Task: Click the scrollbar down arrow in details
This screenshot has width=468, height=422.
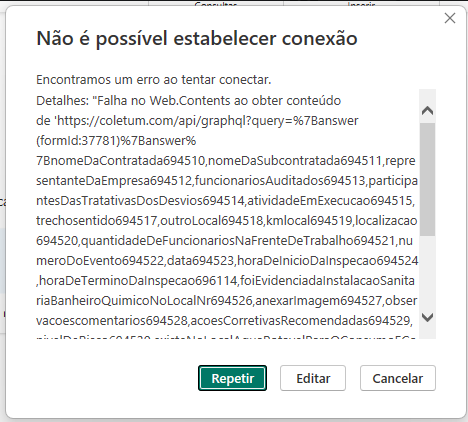Action: pyautogui.click(x=427, y=317)
